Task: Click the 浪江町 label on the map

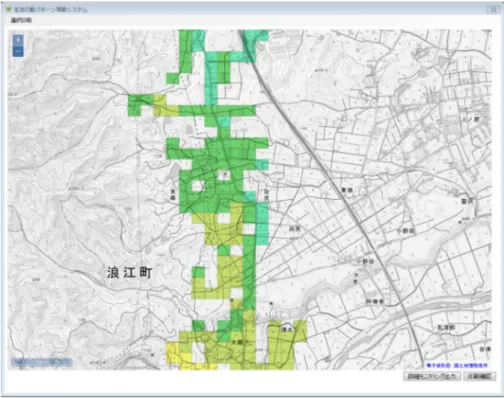Action: click(129, 273)
